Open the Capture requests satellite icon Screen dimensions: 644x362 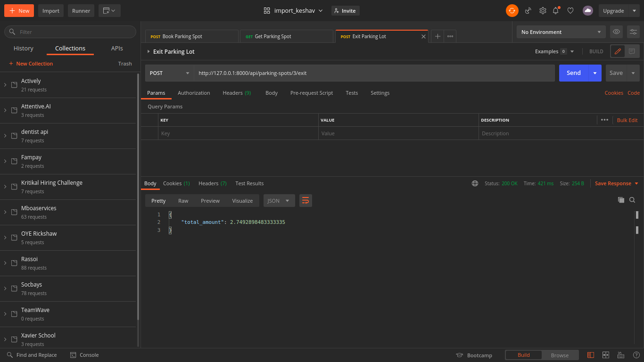pos(528,10)
